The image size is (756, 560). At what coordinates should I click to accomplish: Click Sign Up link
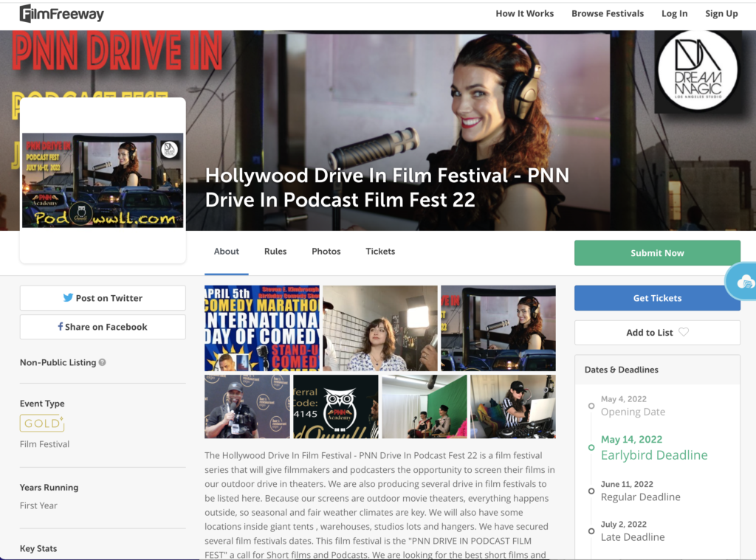pos(721,13)
